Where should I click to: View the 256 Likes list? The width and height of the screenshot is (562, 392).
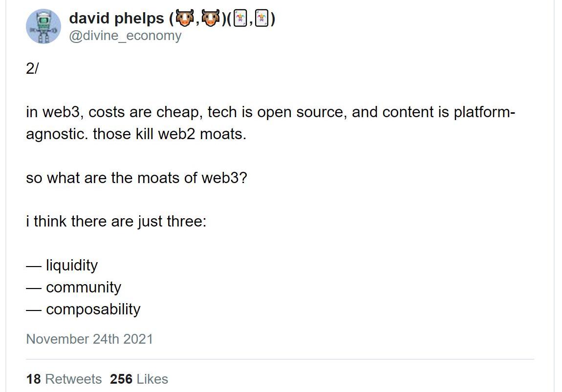[139, 379]
